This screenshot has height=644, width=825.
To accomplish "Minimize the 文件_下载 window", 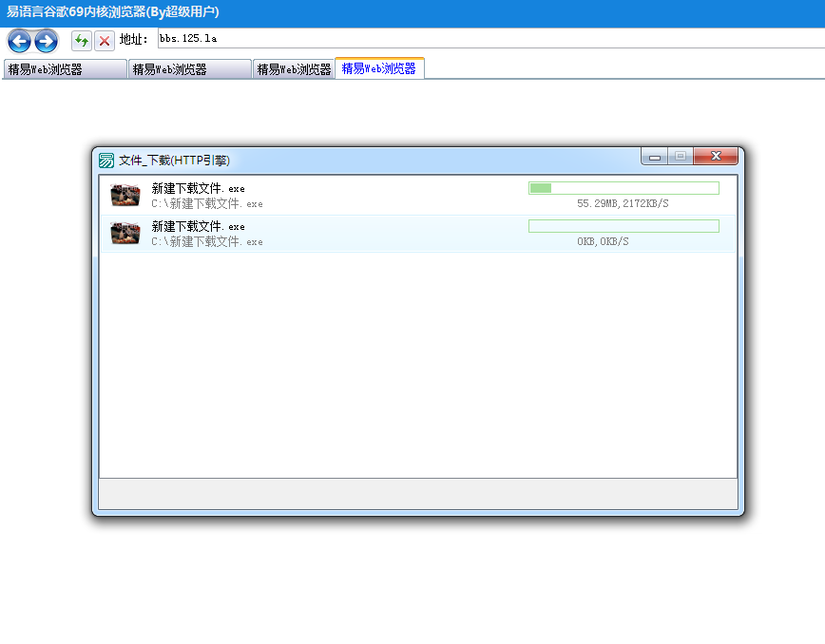I will point(655,156).
